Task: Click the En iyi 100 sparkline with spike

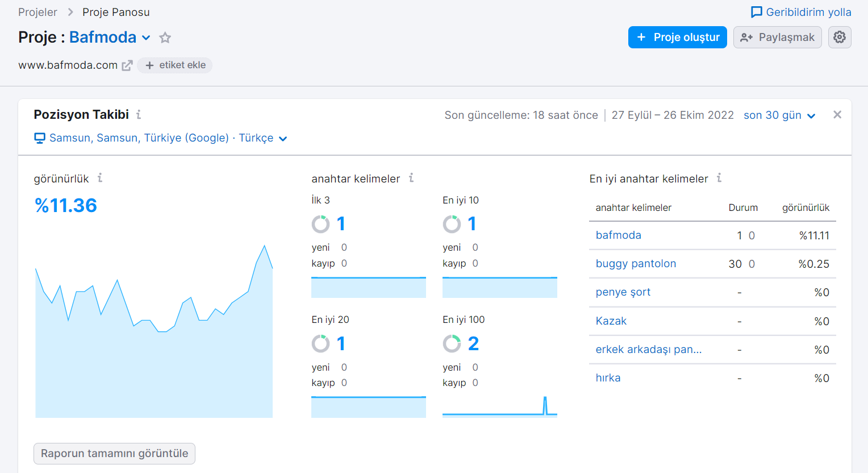Action: pyautogui.click(x=500, y=407)
